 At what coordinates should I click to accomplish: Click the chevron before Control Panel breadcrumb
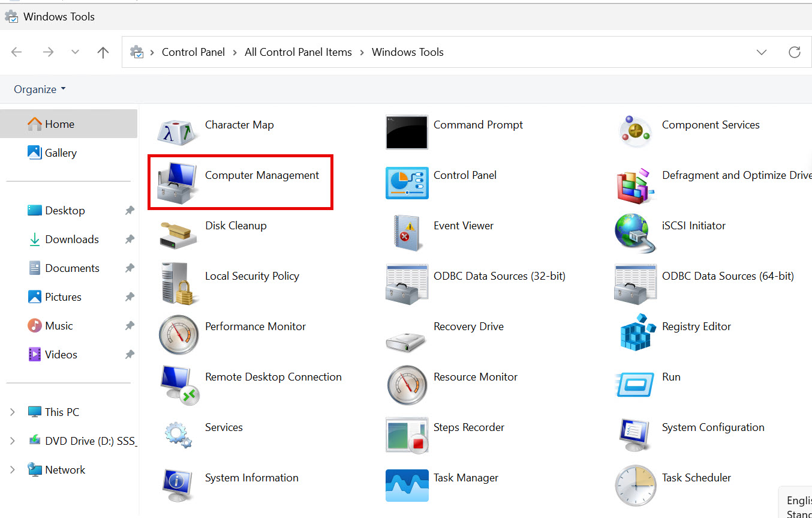click(152, 52)
